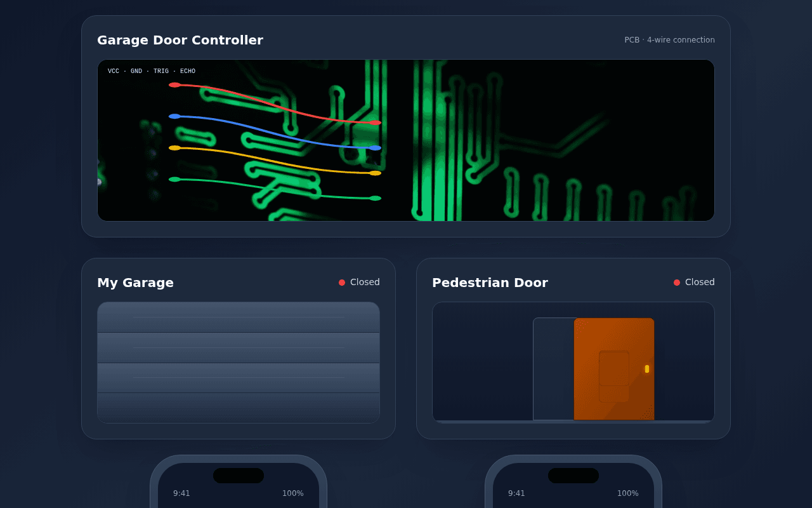Click the Pedestrian Door Closed status text
812x508 pixels.
[700, 282]
